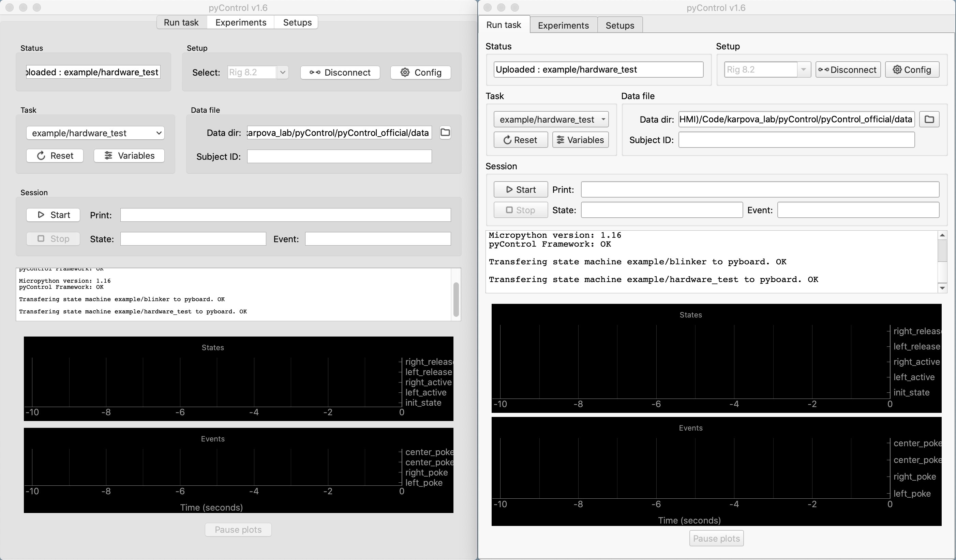Expand task combo box in right window
The height and width of the screenshot is (560, 956).
pyautogui.click(x=551, y=120)
